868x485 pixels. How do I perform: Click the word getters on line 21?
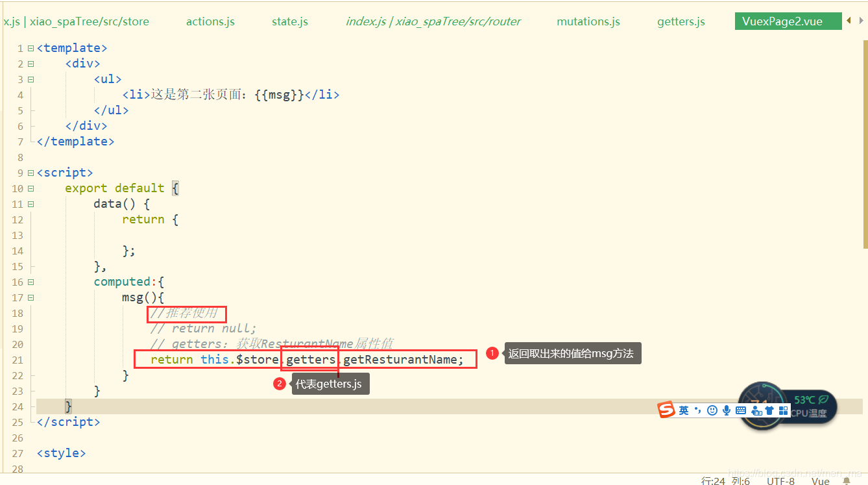(311, 360)
